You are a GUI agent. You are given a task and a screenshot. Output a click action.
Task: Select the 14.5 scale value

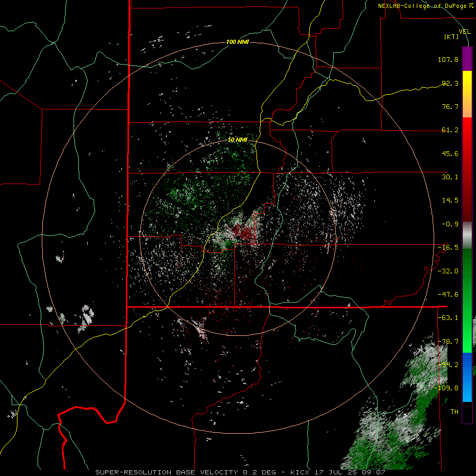(450, 200)
